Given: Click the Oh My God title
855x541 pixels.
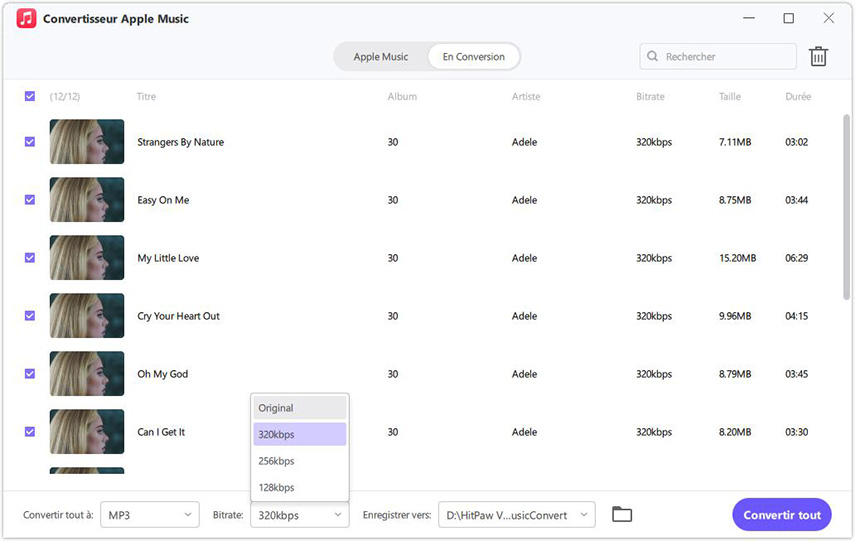Looking at the screenshot, I should pos(162,374).
